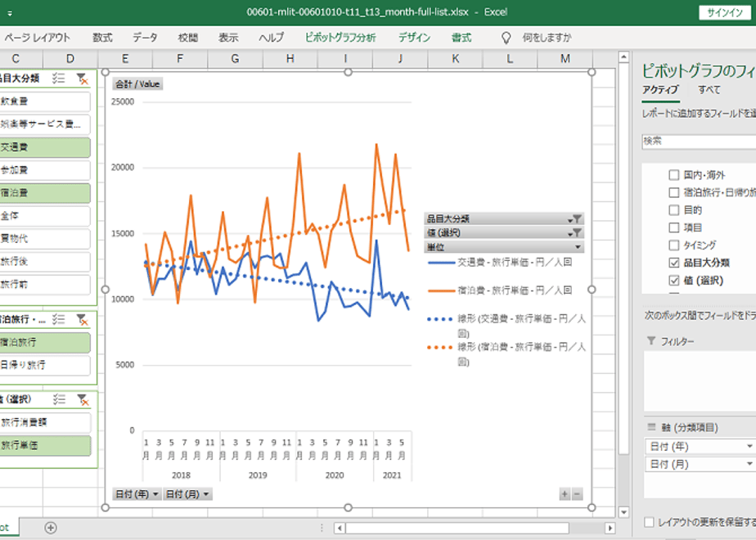756x540 pixels.
Task: Uncheck the 品目大分類 field checkbox
Action: (674, 263)
